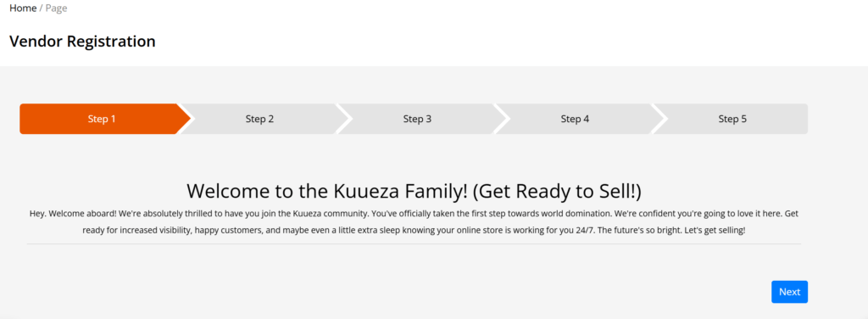Select Step 5 in the progress bar

[x=732, y=119]
